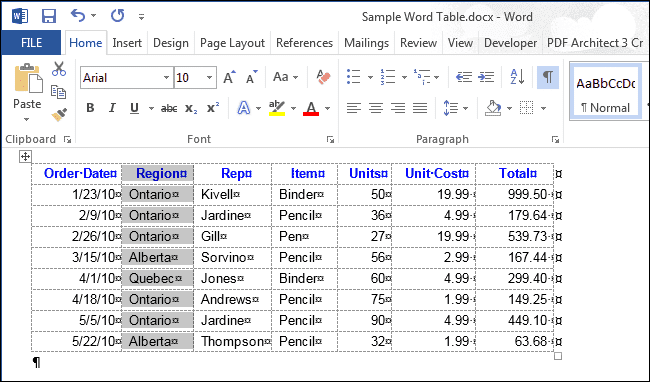Switch to the Design tab
This screenshot has width=650, height=382.
(171, 43)
